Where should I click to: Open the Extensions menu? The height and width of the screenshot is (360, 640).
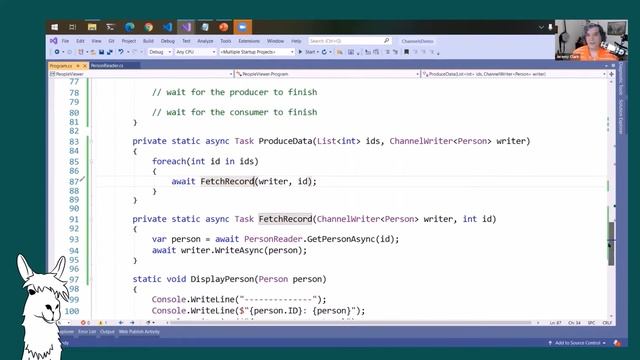[249, 41]
